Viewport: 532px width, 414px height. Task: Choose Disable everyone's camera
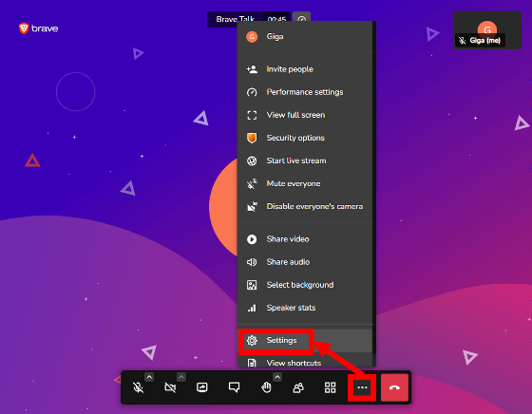tap(305, 206)
